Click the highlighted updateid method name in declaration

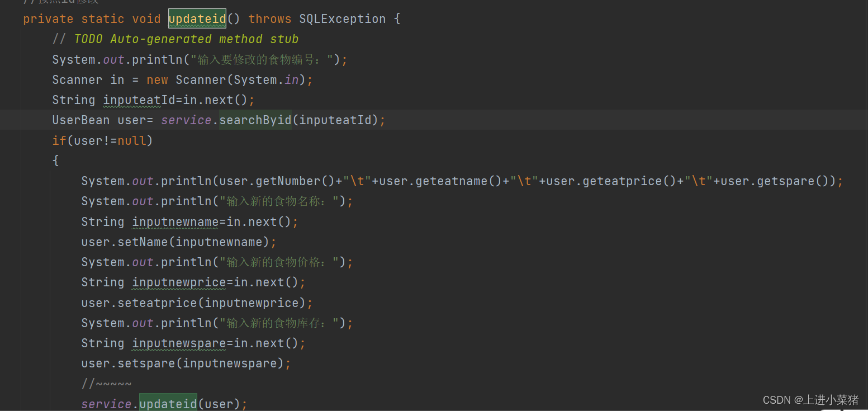click(197, 19)
